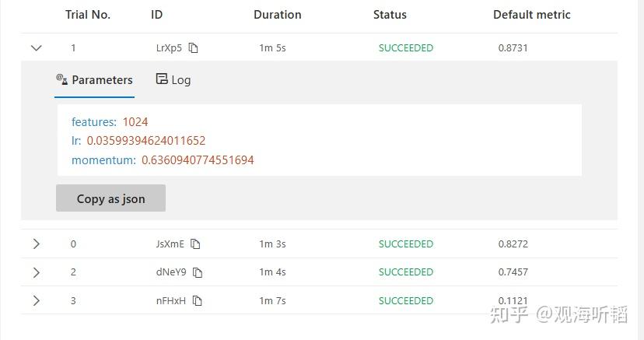Click the momentum parameter value
Image resolution: width=644 pixels, height=340 pixels.
pyautogui.click(x=198, y=160)
